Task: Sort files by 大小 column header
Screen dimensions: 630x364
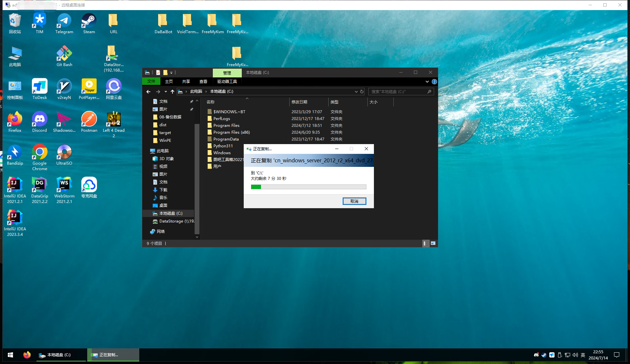Action: [380, 102]
